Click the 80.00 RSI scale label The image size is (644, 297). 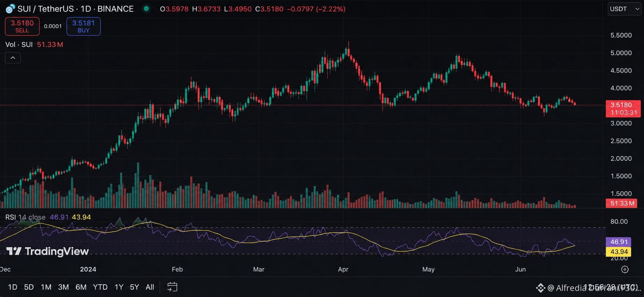(619, 222)
